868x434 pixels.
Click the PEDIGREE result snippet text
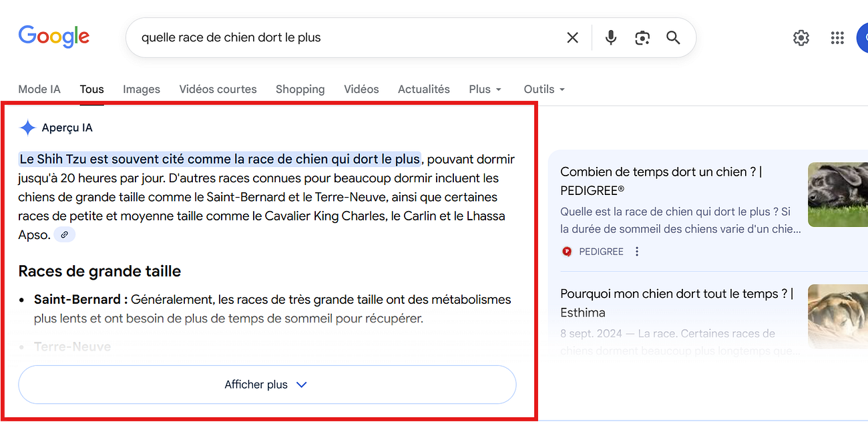[x=680, y=220]
